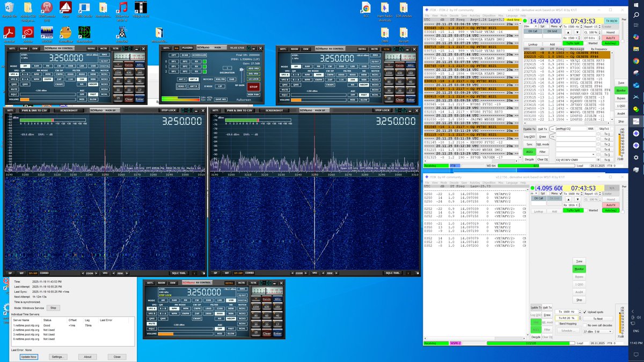Click the Hound button in JTDX 14.074 window
The width and height of the screenshot is (644, 362).
point(610,32)
